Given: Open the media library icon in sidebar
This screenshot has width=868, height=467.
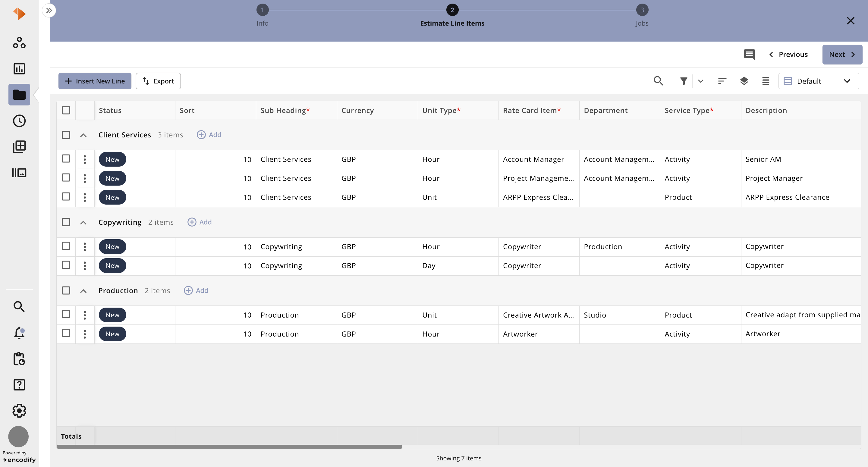Looking at the screenshot, I should coord(19,173).
